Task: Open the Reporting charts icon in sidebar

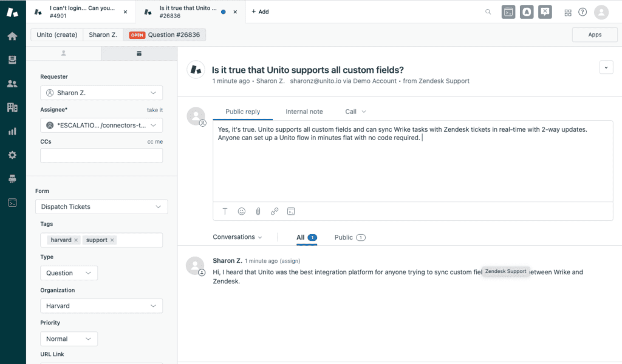Action: tap(12, 130)
